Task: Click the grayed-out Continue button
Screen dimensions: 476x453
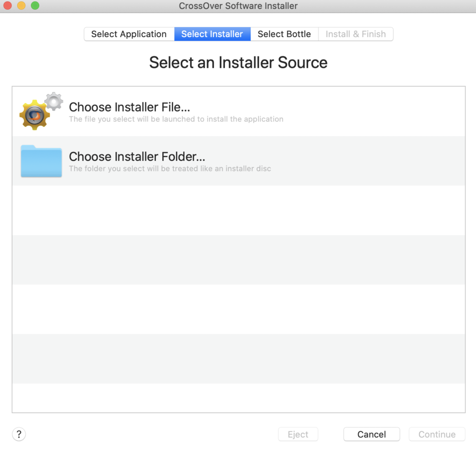Action: click(437, 434)
